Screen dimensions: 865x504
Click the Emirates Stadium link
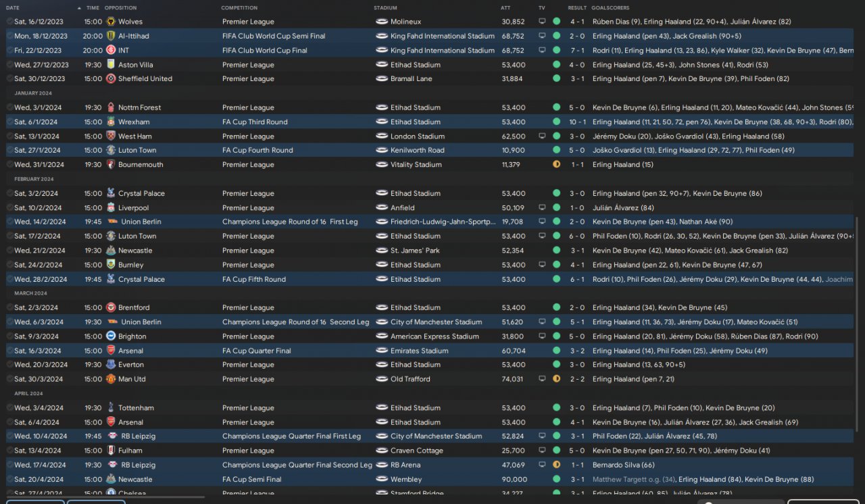(x=420, y=351)
